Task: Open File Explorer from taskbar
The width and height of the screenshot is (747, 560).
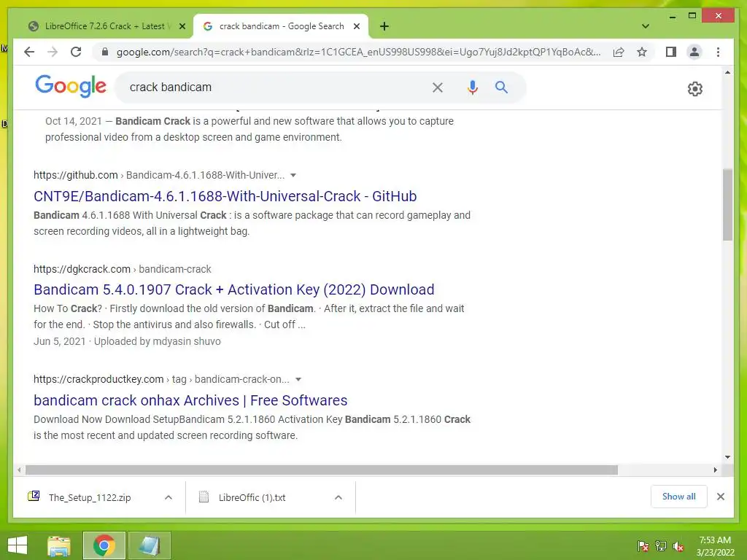Action: tap(59, 545)
